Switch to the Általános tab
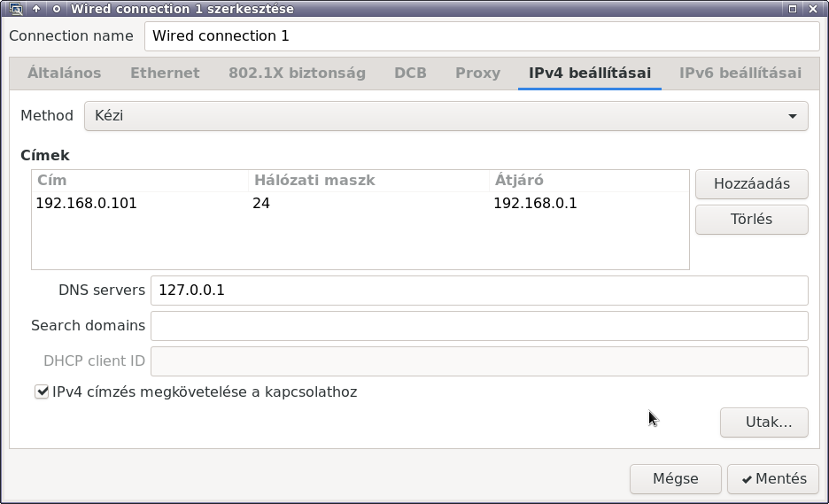Viewport: 829px width, 504px height. (x=64, y=73)
